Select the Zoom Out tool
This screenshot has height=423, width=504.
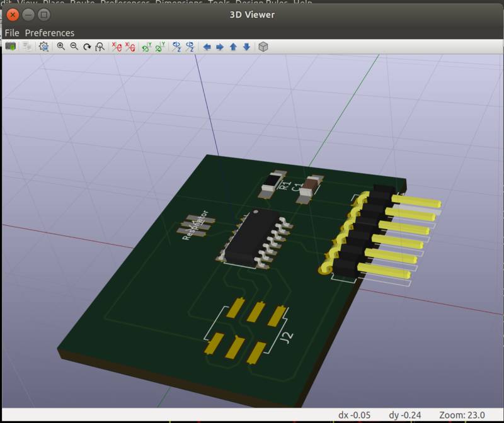(74, 47)
